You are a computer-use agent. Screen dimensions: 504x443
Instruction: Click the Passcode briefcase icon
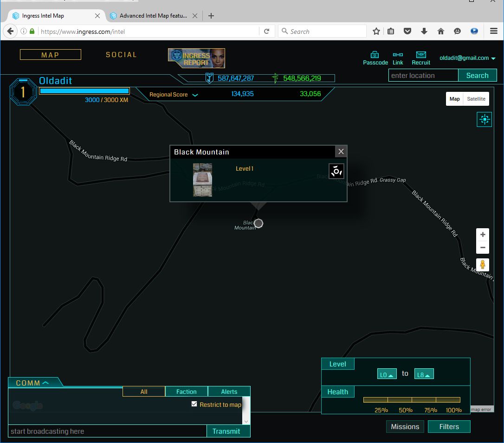375,55
